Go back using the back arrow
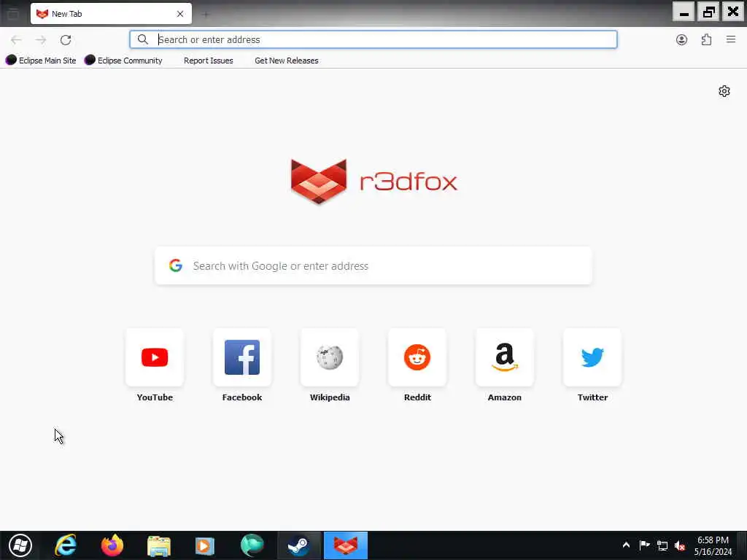Screen dimensions: 747x560 point(16,40)
